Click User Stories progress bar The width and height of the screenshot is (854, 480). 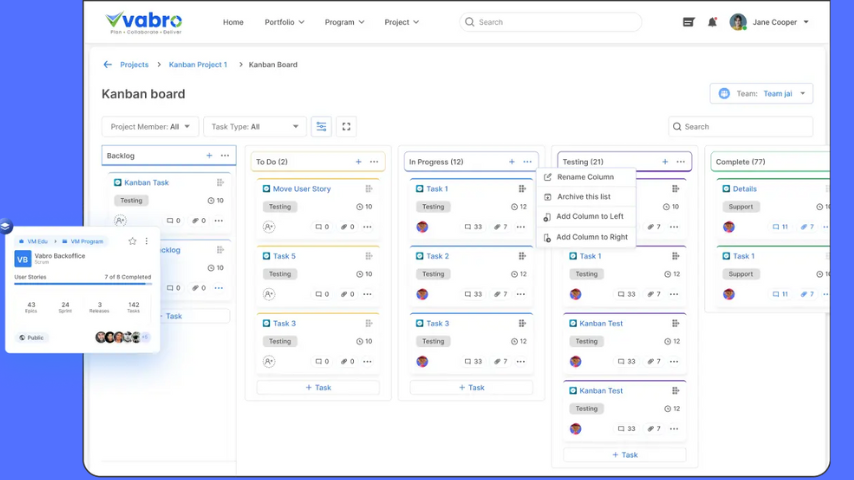tap(83, 283)
